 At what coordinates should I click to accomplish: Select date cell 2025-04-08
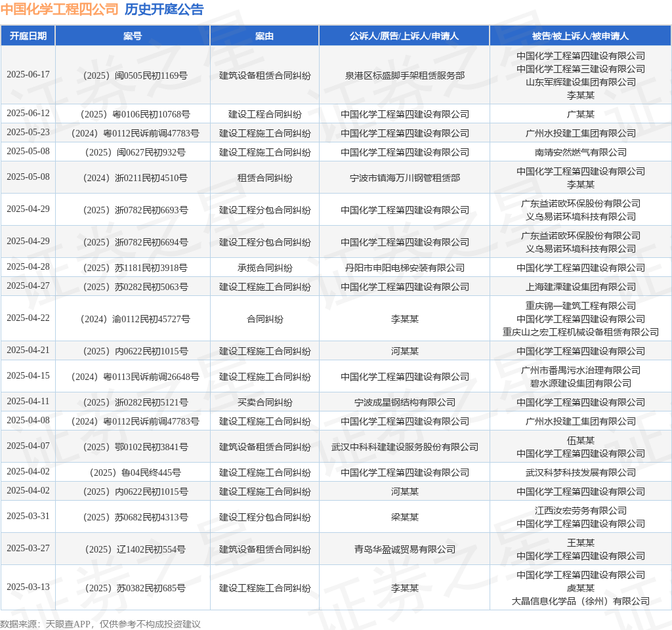[28, 421]
